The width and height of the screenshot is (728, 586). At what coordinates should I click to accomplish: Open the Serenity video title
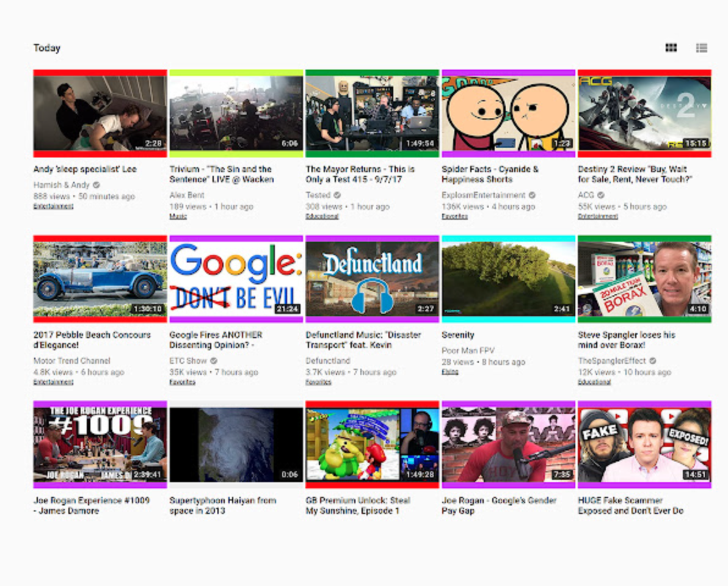point(457,335)
